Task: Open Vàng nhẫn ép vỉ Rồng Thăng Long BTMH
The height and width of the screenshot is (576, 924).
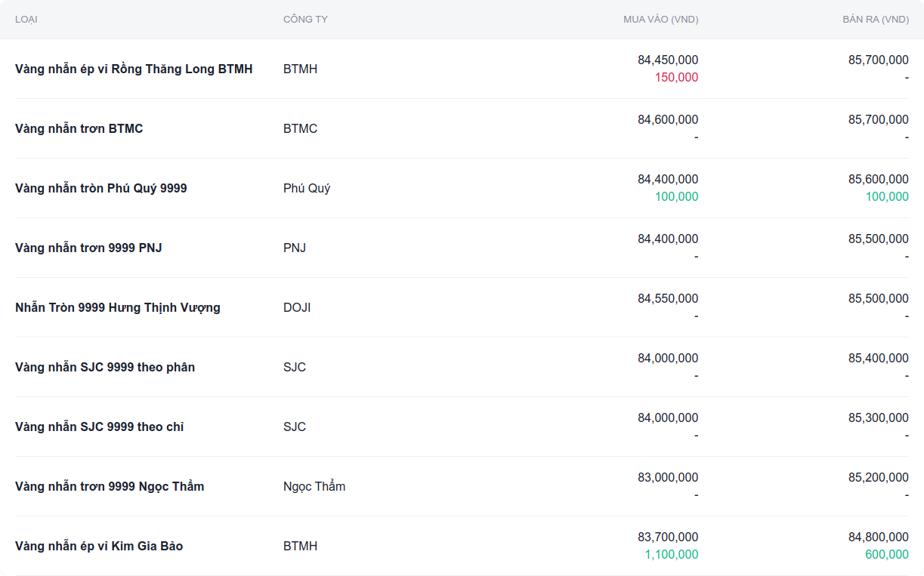Action: (x=134, y=69)
